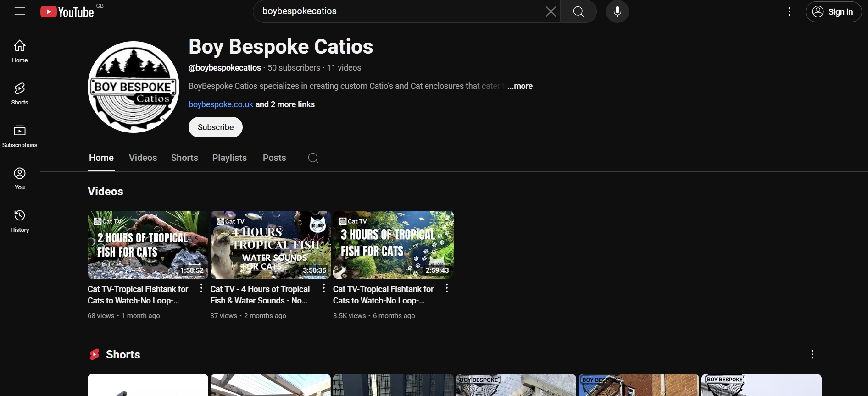Viewport: 868px width, 396px height.
Task: Open the boybespoke.co.uk link
Action: point(221,104)
